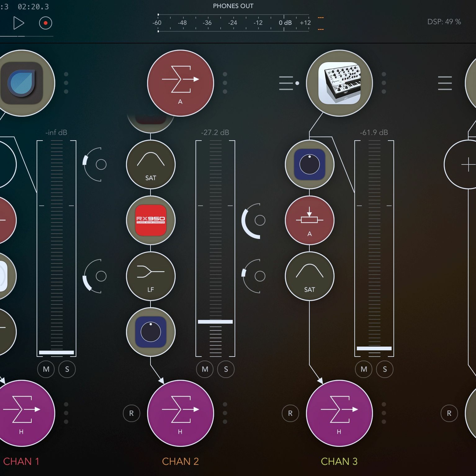Image resolution: width=476 pixels, height=476 pixels.
Task: Toggle the R button left of CHAN 2 output
Action: pos(131,413)
